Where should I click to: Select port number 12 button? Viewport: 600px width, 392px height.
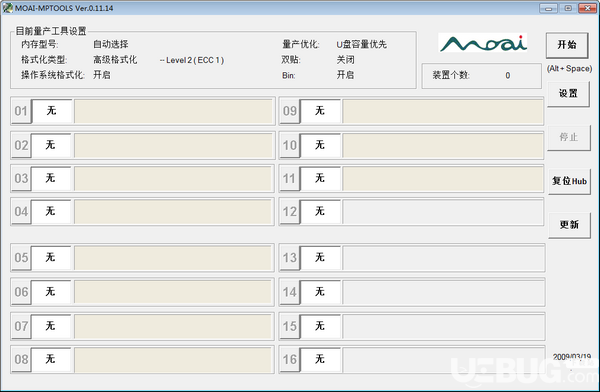point(290,211)
